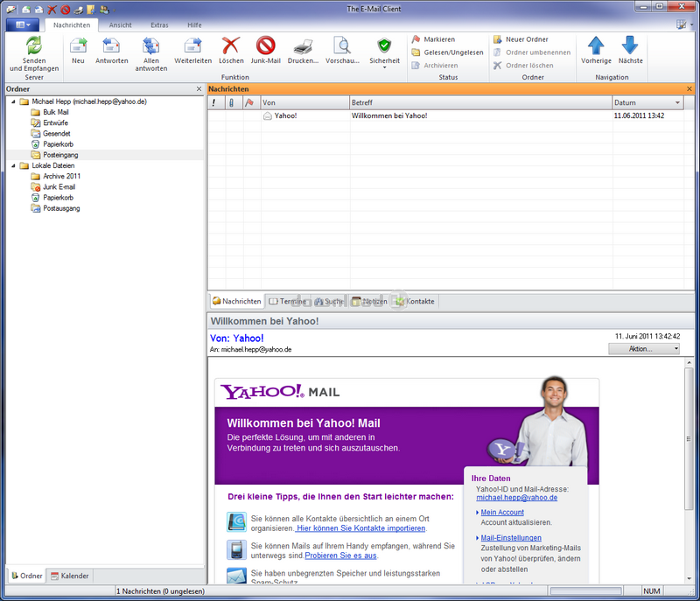Image resolution: width=700 pixels, height=601 pixels.
Task: Click the folder icon in the quick access toolbar
Action: [91, 9]
